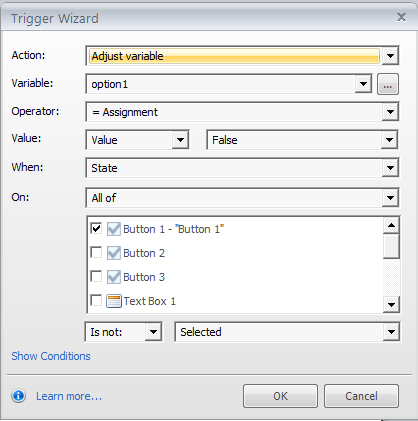Confirm with the OK button
This screenshot has width=418, height=421.
[280, 396]
